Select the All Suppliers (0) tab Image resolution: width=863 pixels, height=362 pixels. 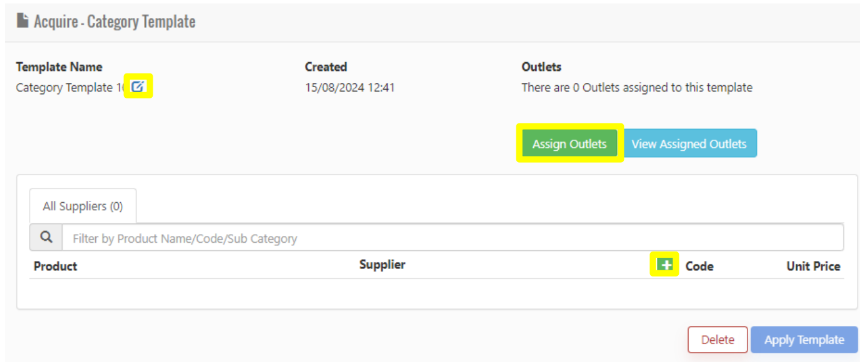click(83, 206)
